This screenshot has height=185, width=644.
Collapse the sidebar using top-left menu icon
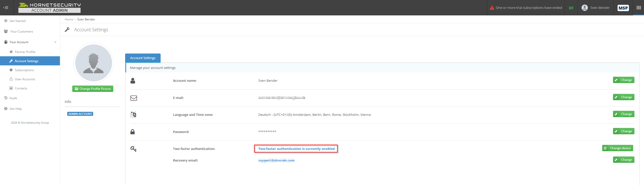click(6, 8)
